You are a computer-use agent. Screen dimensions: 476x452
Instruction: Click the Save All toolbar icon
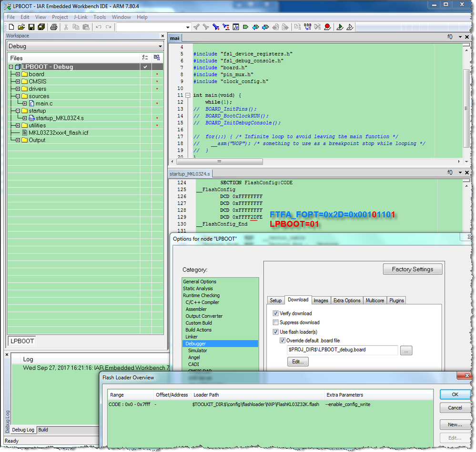tap(41, 27)
